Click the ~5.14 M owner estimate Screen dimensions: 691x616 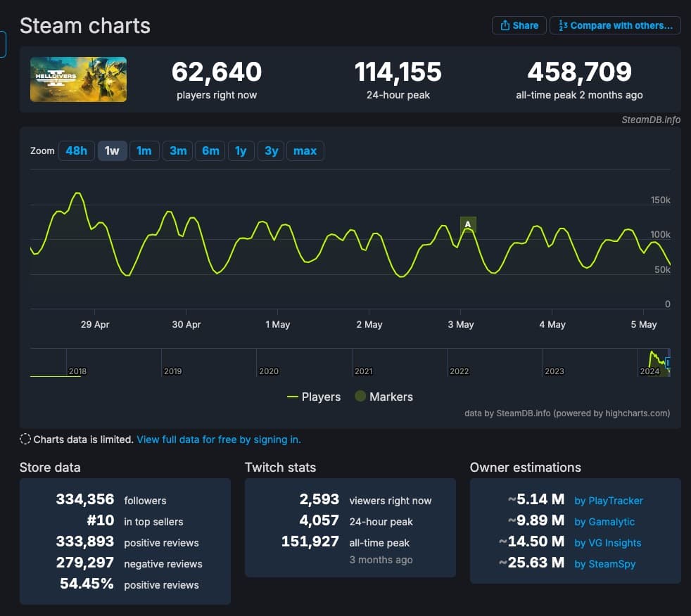(x=536, y=499)
